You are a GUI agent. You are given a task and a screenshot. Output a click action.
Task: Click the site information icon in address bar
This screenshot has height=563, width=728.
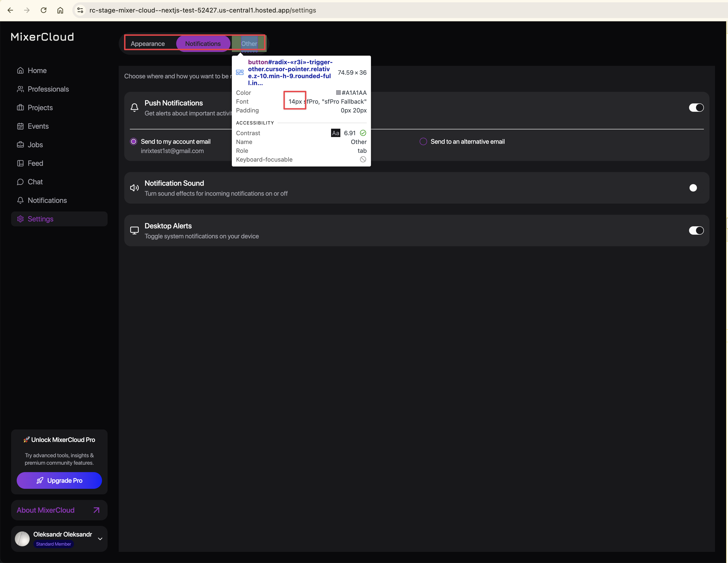(x=80, y=10)
